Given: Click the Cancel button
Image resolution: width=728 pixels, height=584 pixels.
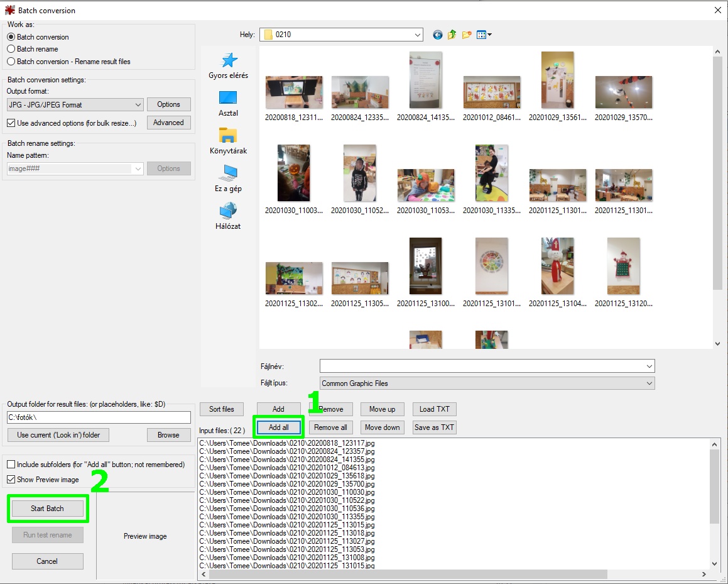Looking at the screenshot, I should (47, 561).
